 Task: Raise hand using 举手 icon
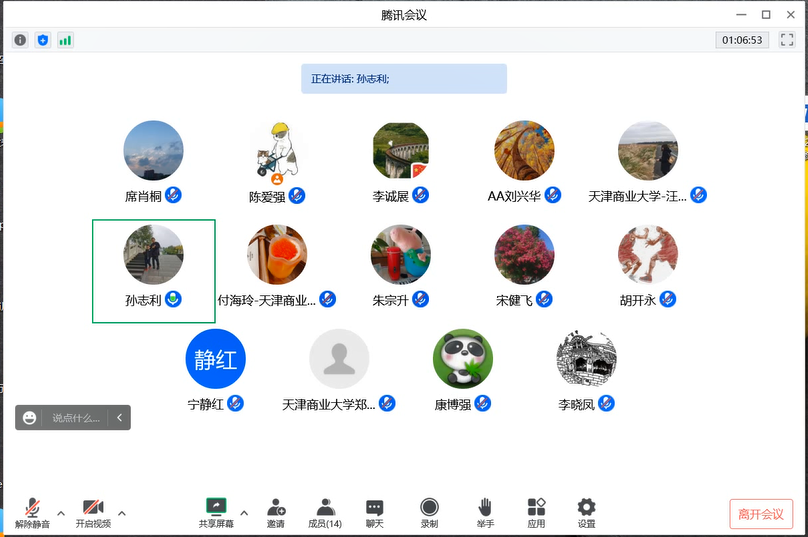click(x=485, y=512)
